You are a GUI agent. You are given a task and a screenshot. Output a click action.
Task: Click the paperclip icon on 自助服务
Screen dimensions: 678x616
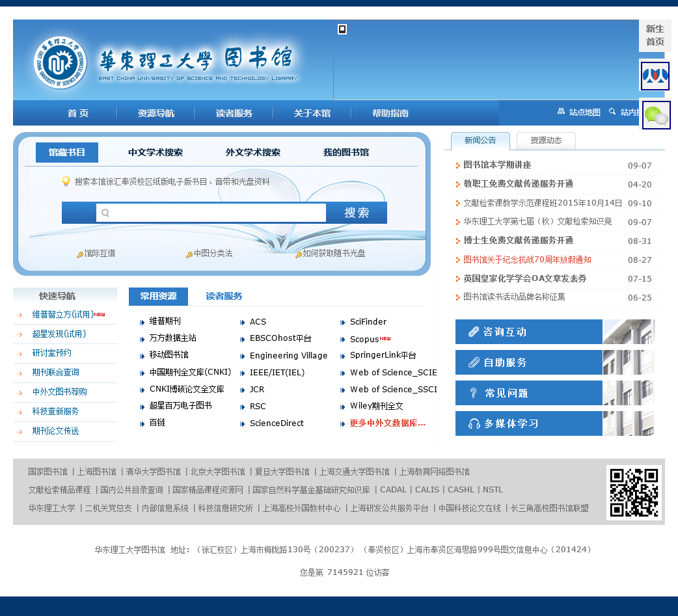474,362
